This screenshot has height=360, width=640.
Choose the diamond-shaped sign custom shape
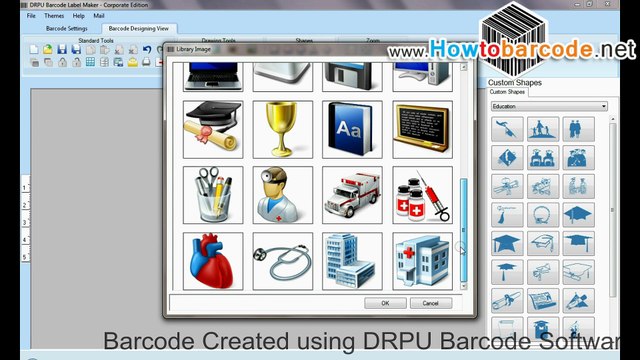[507, 158]
